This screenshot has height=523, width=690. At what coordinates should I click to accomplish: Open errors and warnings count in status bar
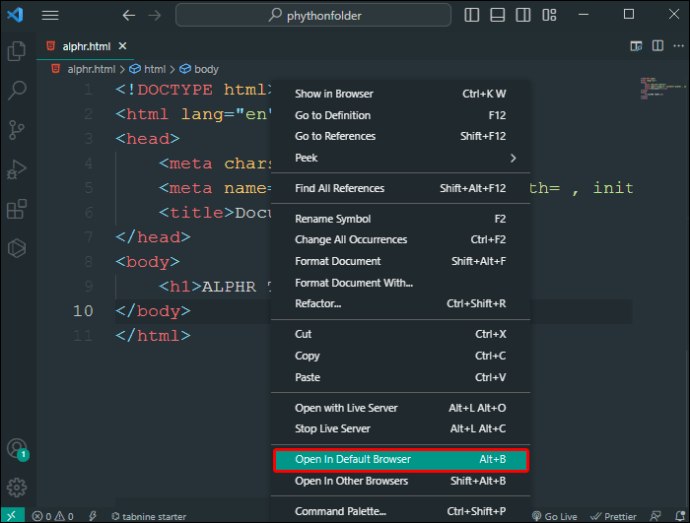tap(53, 516)
